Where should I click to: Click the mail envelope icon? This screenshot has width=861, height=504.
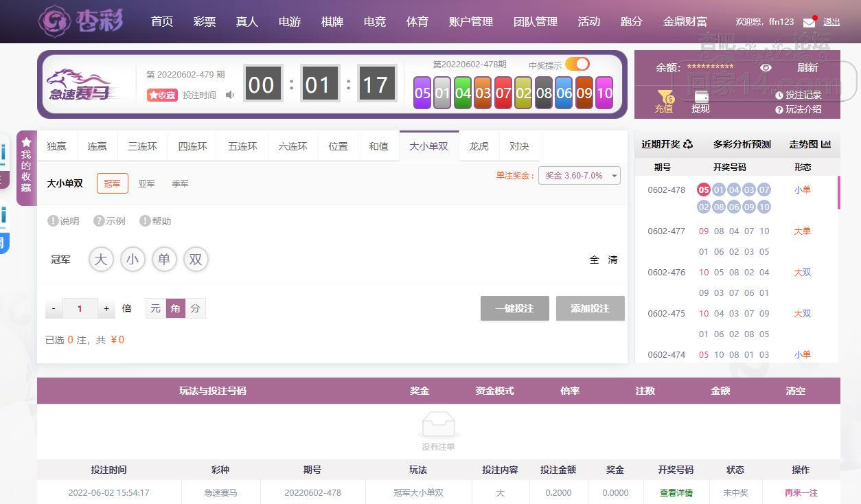[x=810, y=22]
